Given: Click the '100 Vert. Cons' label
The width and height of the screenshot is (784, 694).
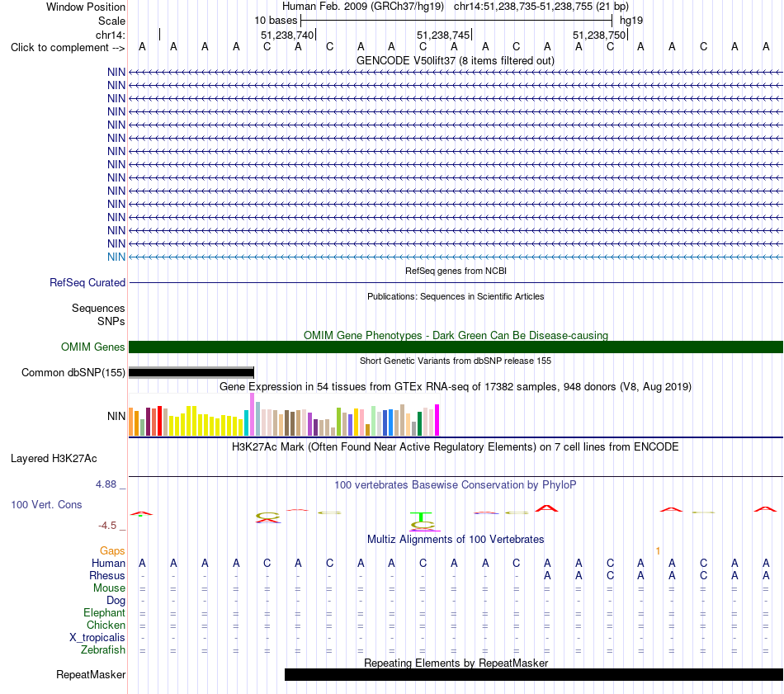Looking at the screenshot, I should [46, 504].
